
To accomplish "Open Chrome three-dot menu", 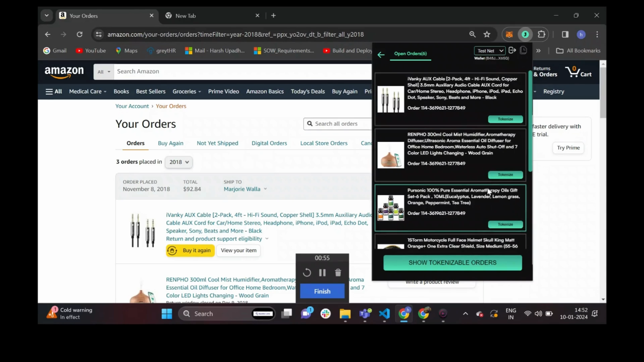I will [x=597, y=34].
